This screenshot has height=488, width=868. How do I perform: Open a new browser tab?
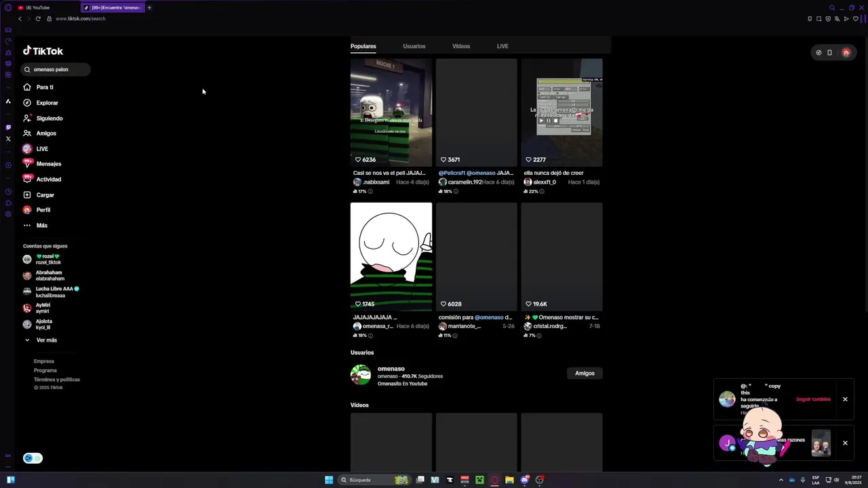coord(149,7)
